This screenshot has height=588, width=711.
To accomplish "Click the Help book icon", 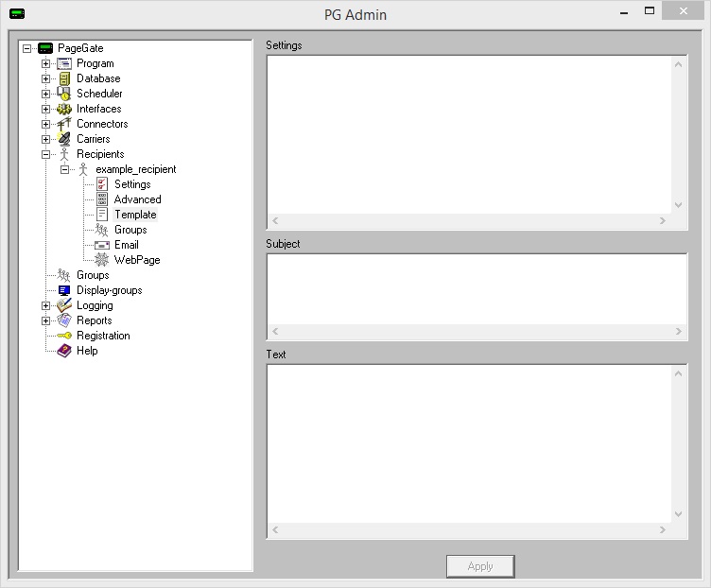I will (x=64, y=351).
